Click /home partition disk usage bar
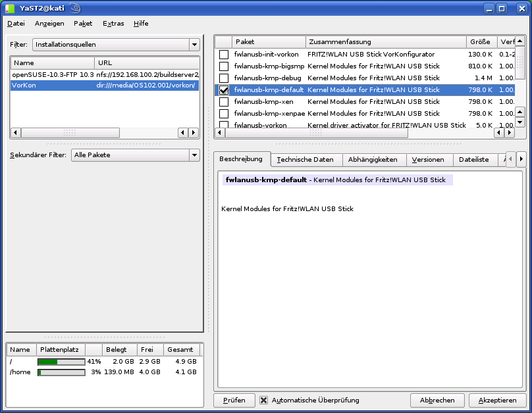 point(61,372)
